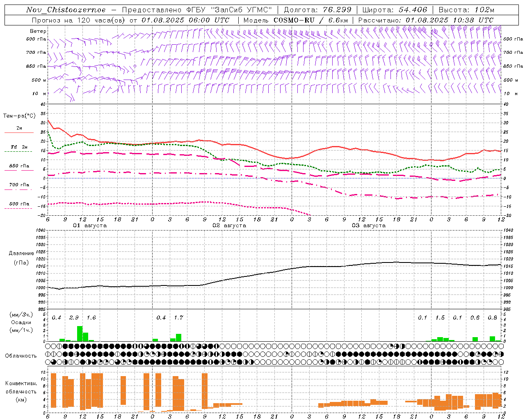Click the dashed line sample under 'Td 2м'
Image resolution: width=525 pixels, height=420 pixels.
pyautogui.click(x=18, y=152)
